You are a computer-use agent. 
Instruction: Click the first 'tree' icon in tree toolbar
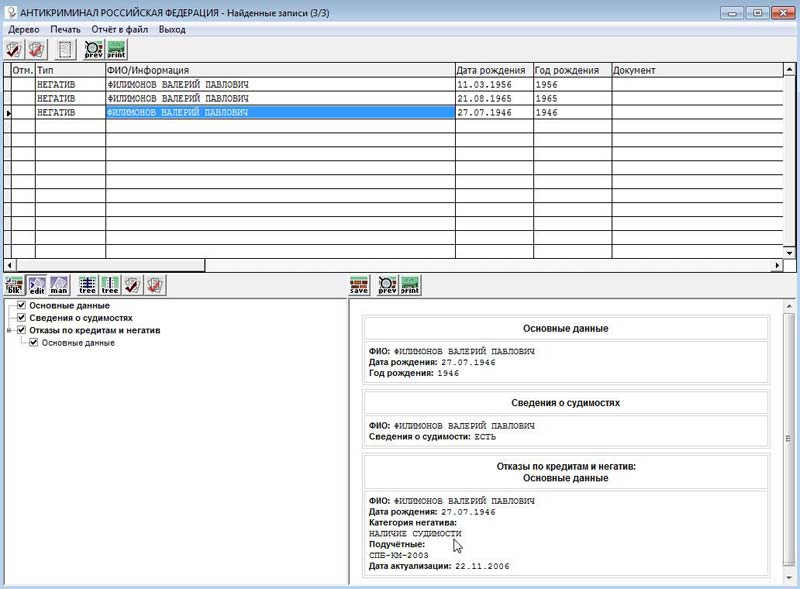point(88,285)
